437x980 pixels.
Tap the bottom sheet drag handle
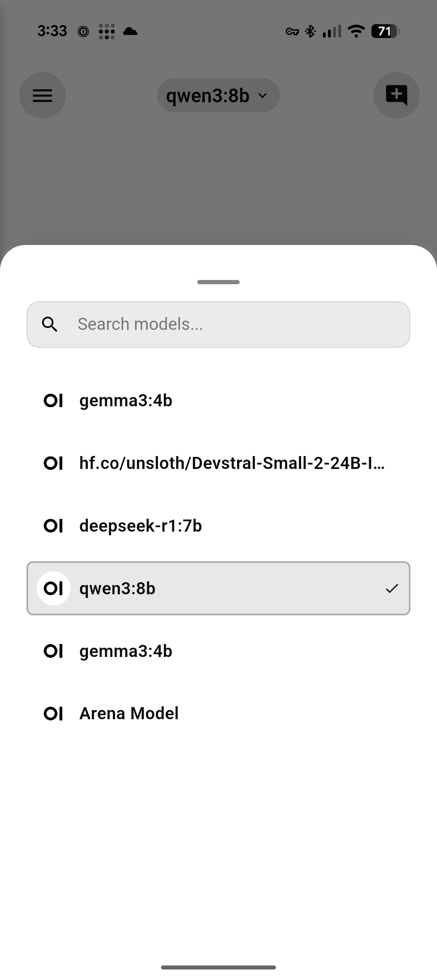coord(218,282)
